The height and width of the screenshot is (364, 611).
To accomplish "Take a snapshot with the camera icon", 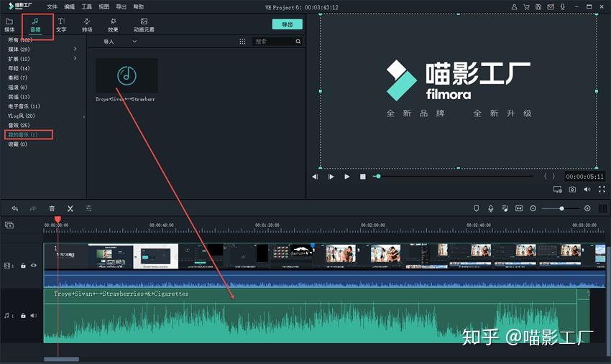I will pos(572,190).
